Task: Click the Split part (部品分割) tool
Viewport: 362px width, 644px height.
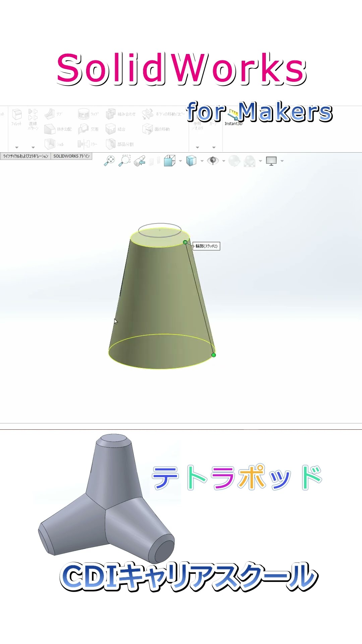Action: [x=120, y=144]
